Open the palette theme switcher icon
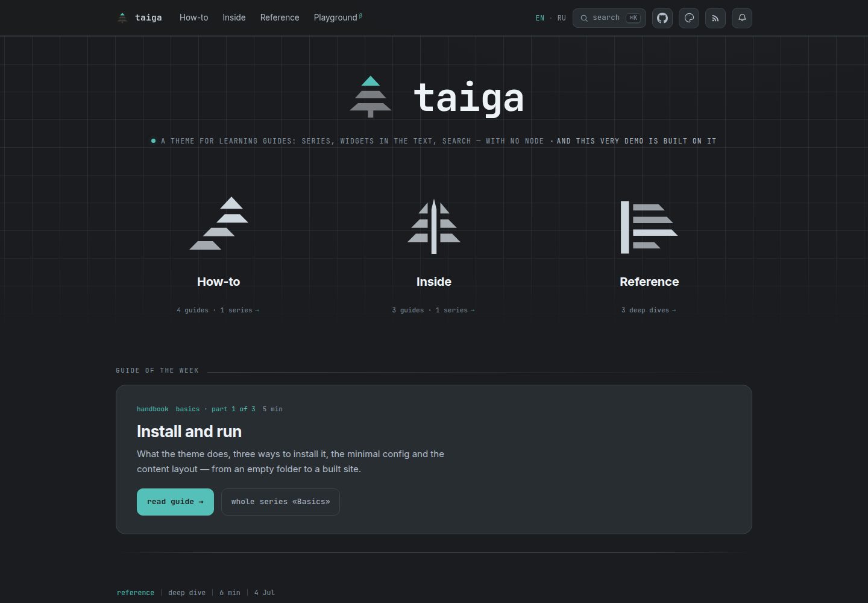The height and width of the screenshot is (603, 868). 689,18
